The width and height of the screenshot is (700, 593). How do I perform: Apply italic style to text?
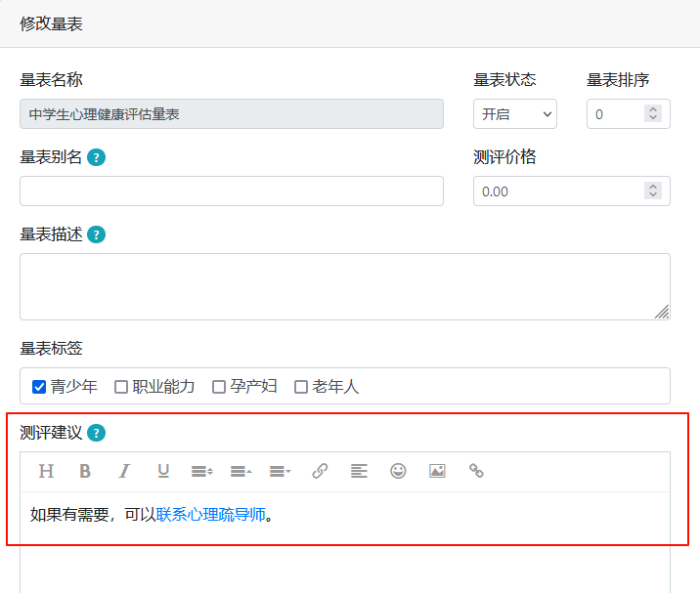coord(124,471)
